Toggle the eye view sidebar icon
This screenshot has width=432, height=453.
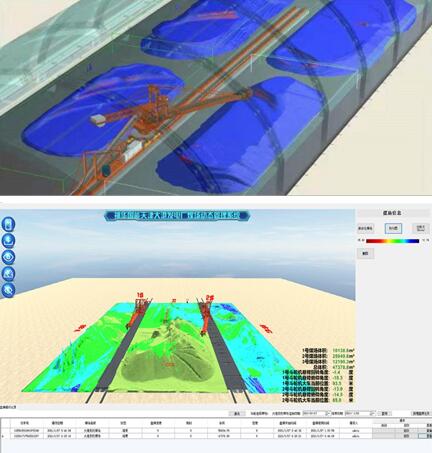(8, 257)
